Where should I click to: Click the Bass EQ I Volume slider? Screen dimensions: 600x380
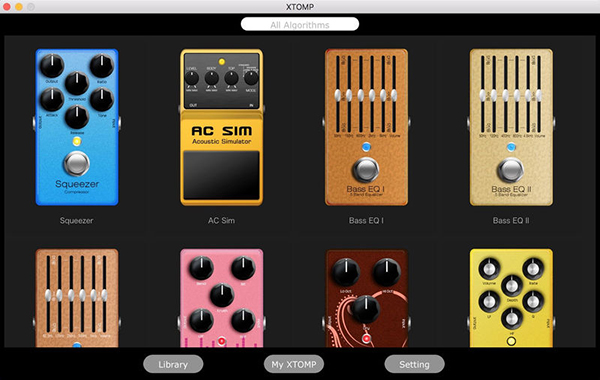tap(394, 95)
